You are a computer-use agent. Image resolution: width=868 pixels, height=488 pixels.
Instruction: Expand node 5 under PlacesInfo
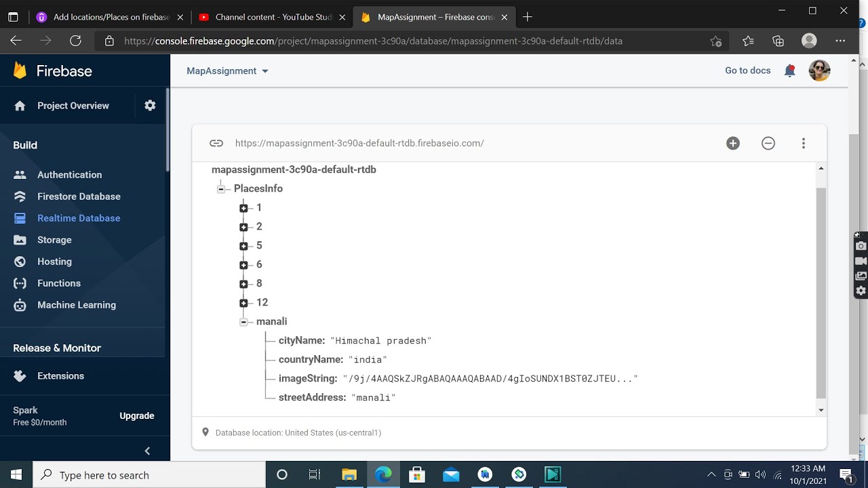pyautogui.click(x=243, y=246)
